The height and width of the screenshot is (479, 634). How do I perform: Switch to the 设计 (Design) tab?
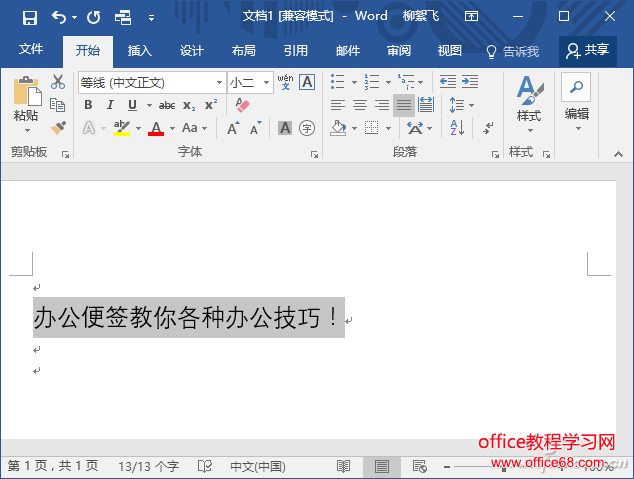(x=192, y=51)
